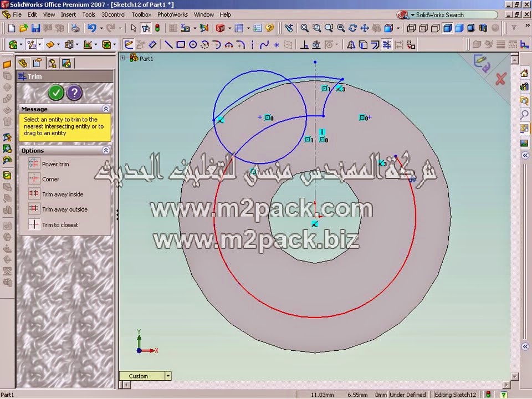Image resolution: width=532 pixels, height=399 pixels.
Task: Select Trim away outside option
Action: point(58,209)
